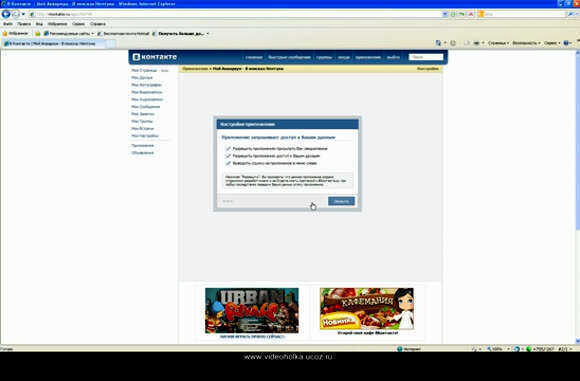Open Мои Настройки in sidebar

(x=145, y=136)
